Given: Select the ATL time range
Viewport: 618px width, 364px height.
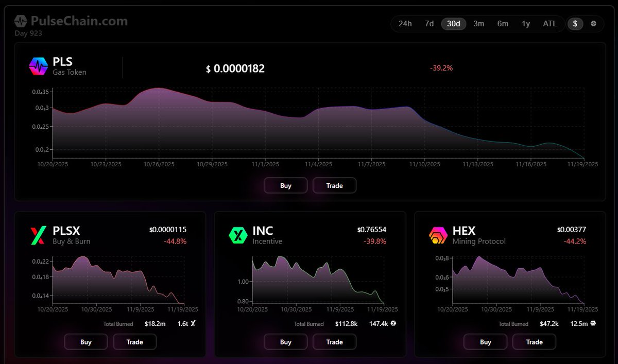Looking at the screenshot, I should [x=550, y=24].
